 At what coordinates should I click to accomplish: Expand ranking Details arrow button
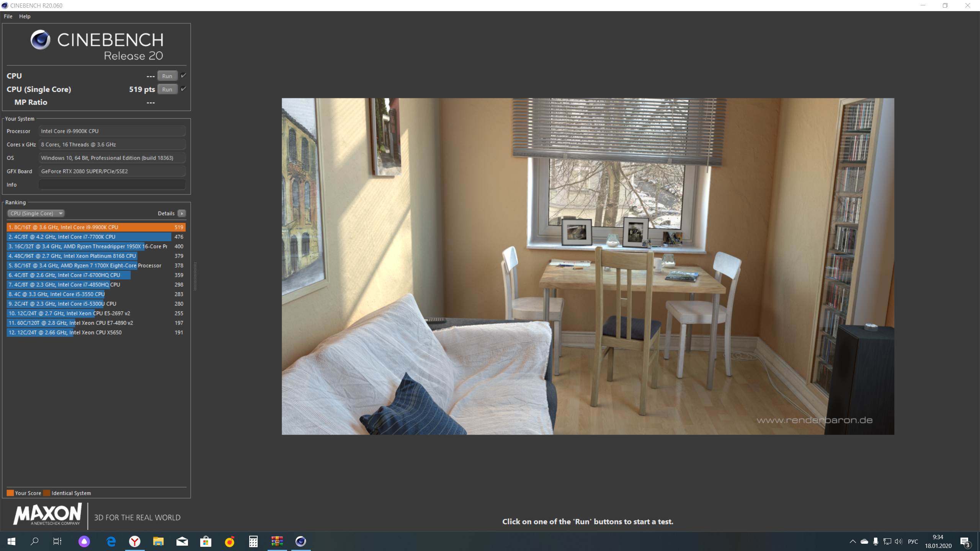pyautogui.click(x=182, y=214)
